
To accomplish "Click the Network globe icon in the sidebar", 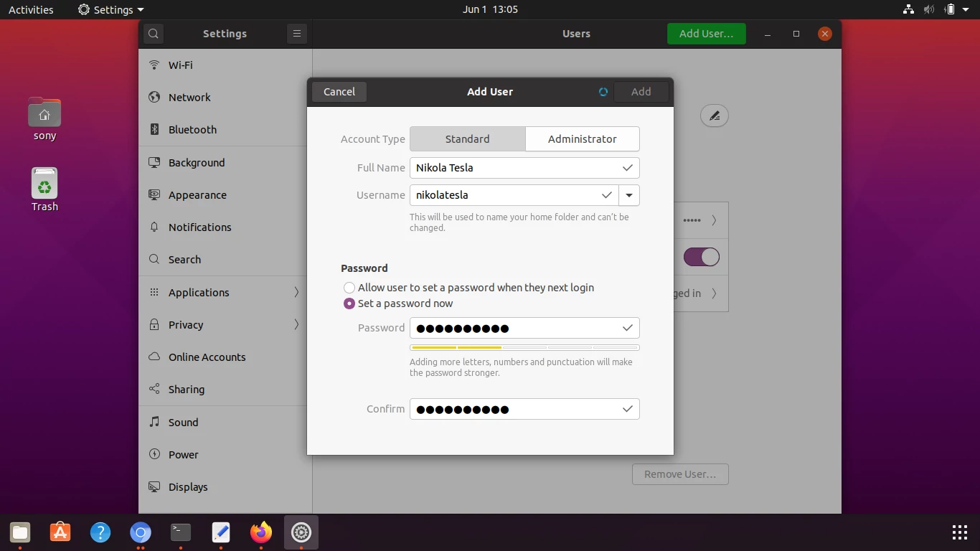I will click(154, 97).
